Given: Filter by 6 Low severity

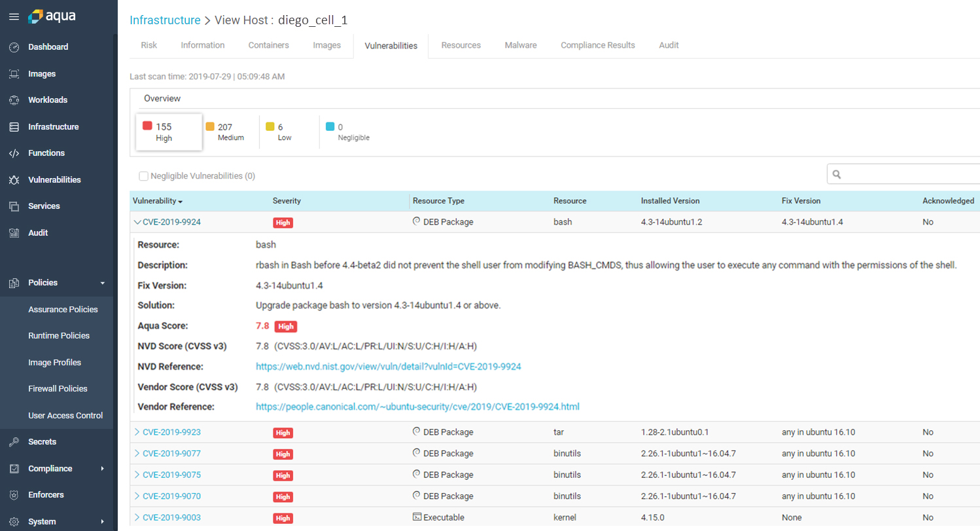Looking at the screenshot, I should [x=279, y=132].
